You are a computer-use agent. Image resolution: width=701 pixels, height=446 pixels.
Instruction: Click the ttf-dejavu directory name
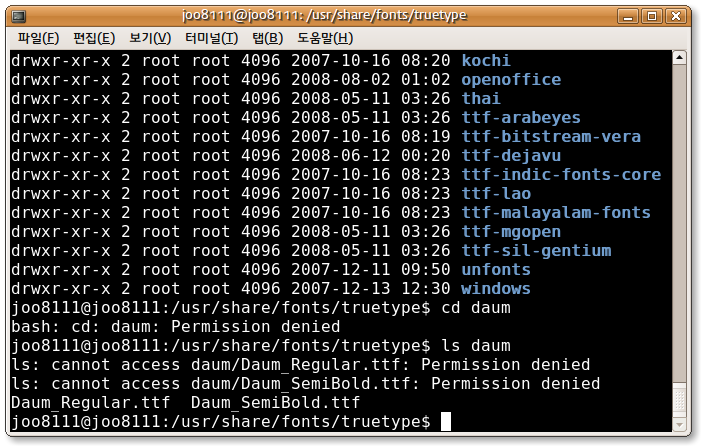click(x=511, y=156)
